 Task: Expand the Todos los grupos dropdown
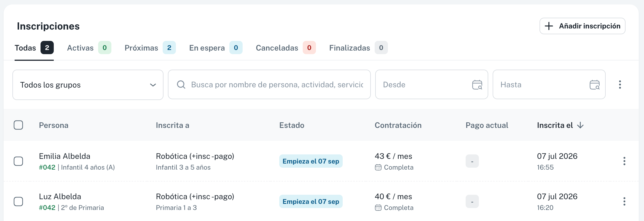coord(88,85)
